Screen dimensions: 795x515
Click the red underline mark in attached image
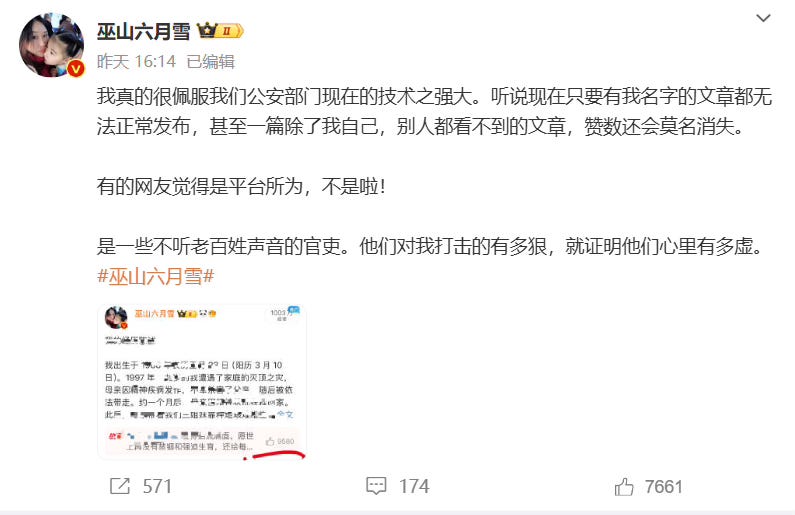click(274, 456)
